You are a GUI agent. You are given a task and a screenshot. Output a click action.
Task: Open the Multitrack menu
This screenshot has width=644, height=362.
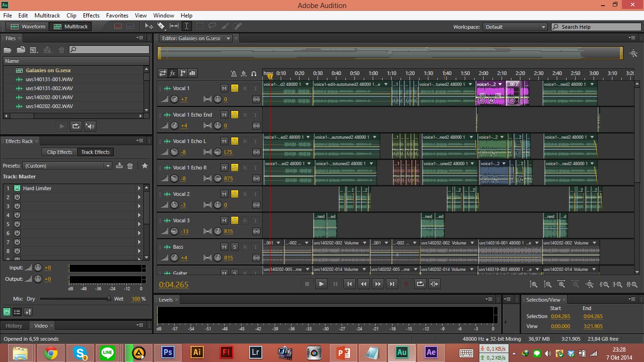[x=47, y=15]
